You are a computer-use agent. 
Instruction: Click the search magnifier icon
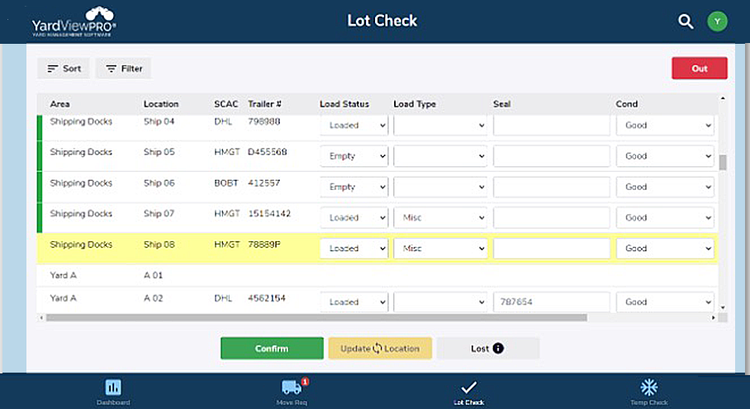pyautogui.click(x=685, y=21)
